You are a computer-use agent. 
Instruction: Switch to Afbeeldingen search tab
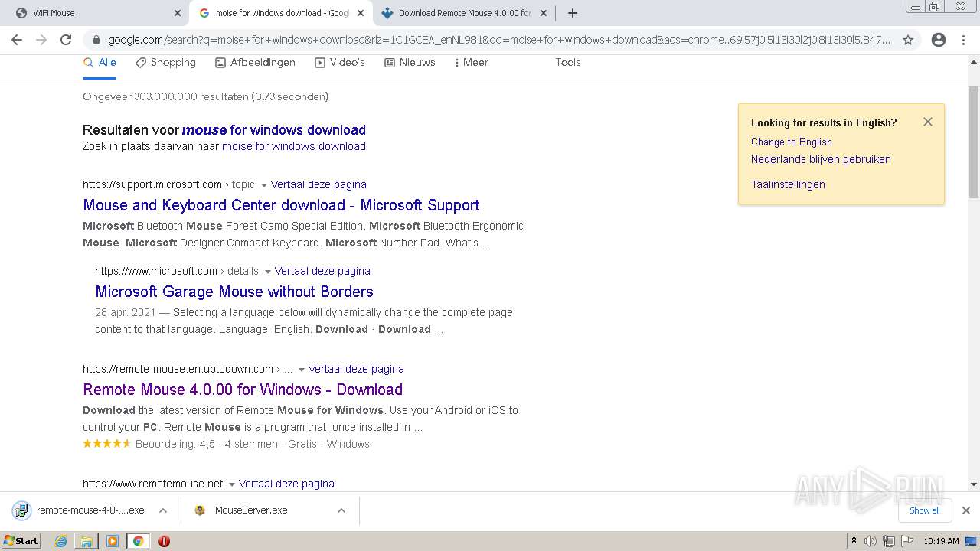click(x=255, y=63)
